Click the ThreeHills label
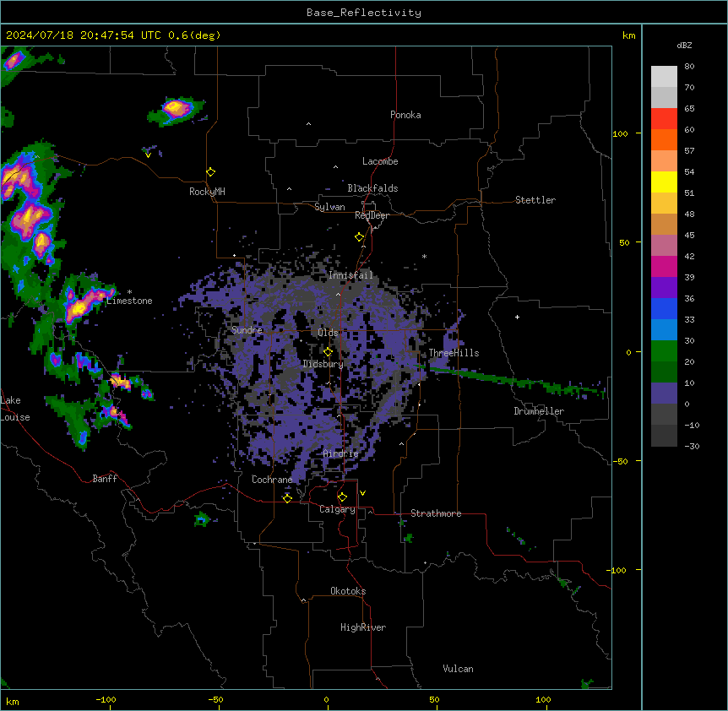 [454, 353]
